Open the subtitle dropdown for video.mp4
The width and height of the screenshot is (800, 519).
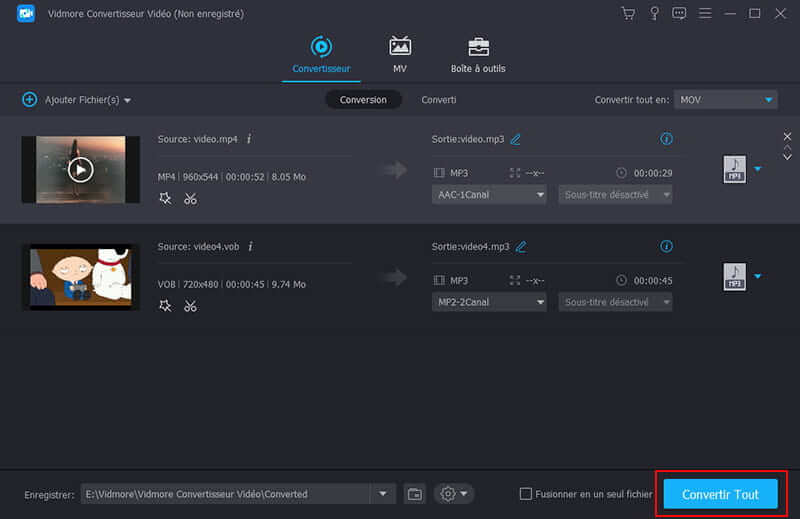(x=615, y=194)
